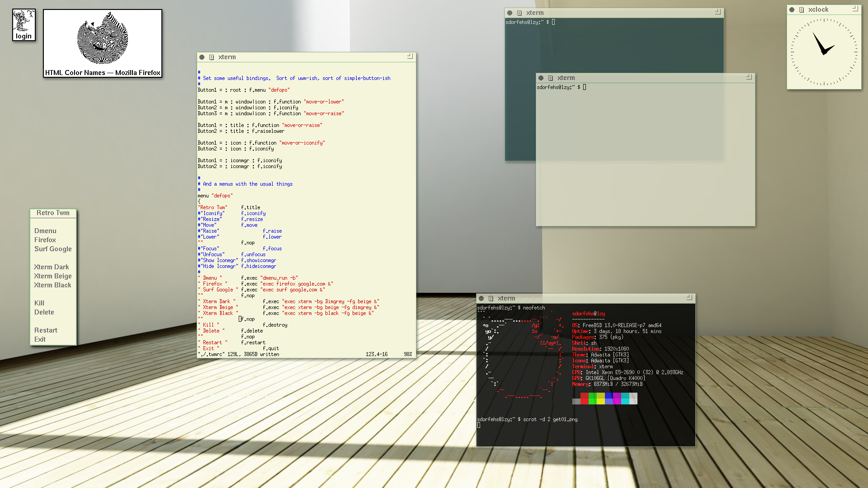868x488 pixels.
Task: Click the round dot button on neofetch xterm titlebar
Action: pos(481,299)
